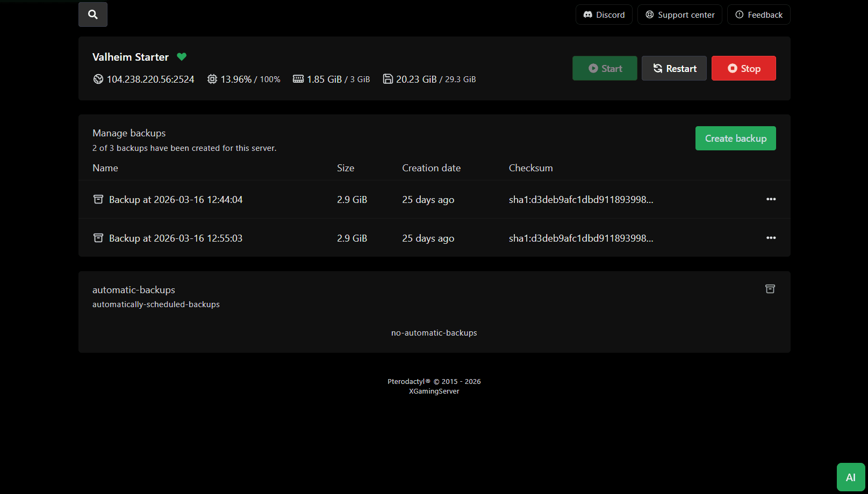Click the 'Valheim Starter' server title
This screenshot has height=494, width=868.
[131, 57]
